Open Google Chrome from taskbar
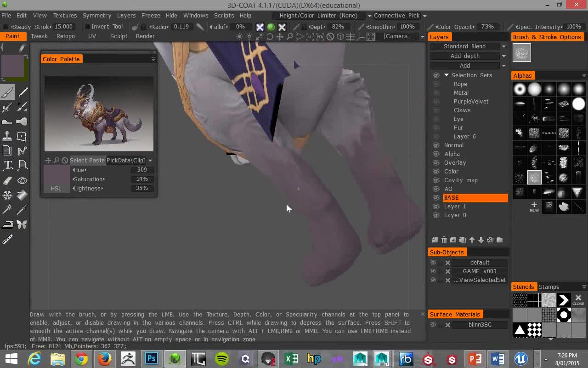Image resolution: width=588 pixels, height=368 pixels. pyautogui.click(x=81, y=359)
